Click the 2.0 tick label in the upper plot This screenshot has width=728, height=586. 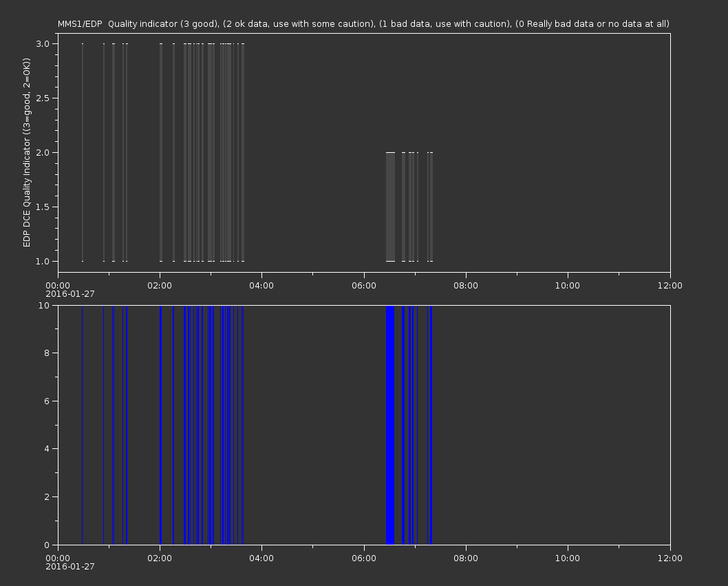43,152
